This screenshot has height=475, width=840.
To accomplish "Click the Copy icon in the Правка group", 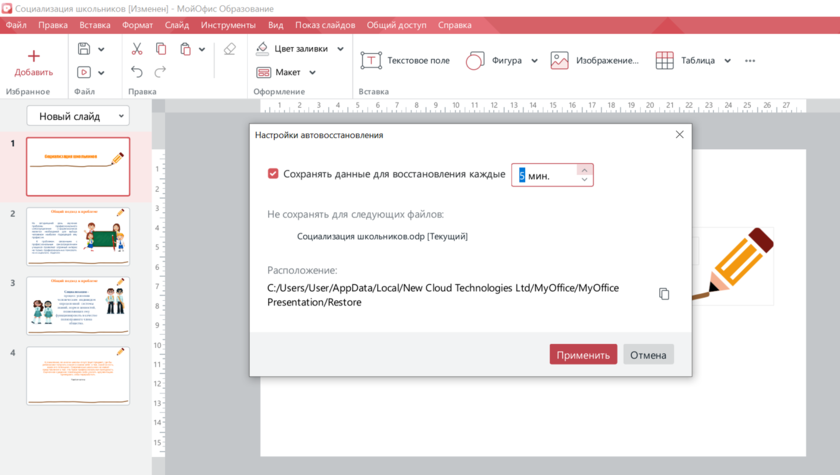I will tap(161, 49).
